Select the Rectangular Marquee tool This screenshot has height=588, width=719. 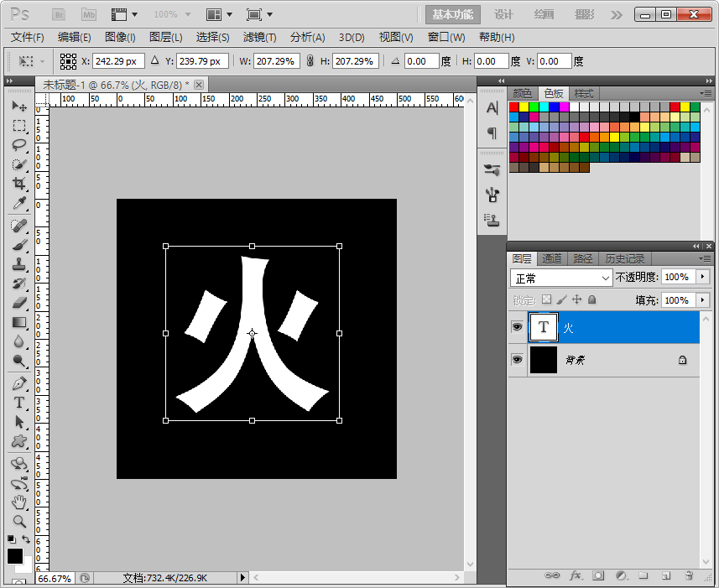click(18, 126)
